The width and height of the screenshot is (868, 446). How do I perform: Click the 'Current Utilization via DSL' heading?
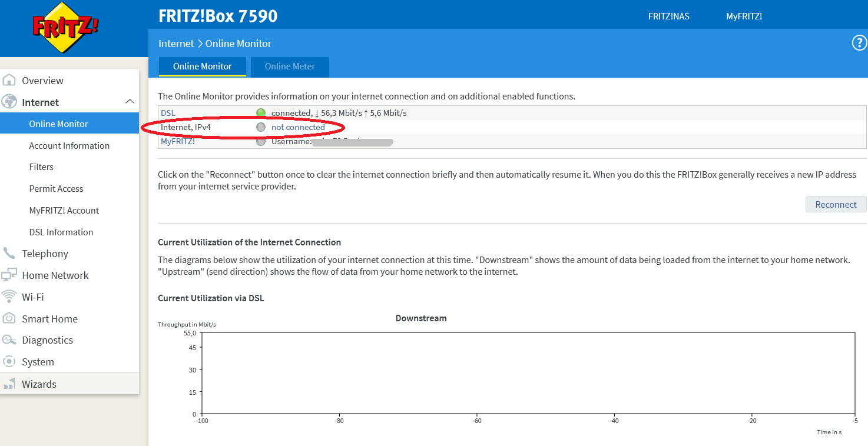pos(211,298)
